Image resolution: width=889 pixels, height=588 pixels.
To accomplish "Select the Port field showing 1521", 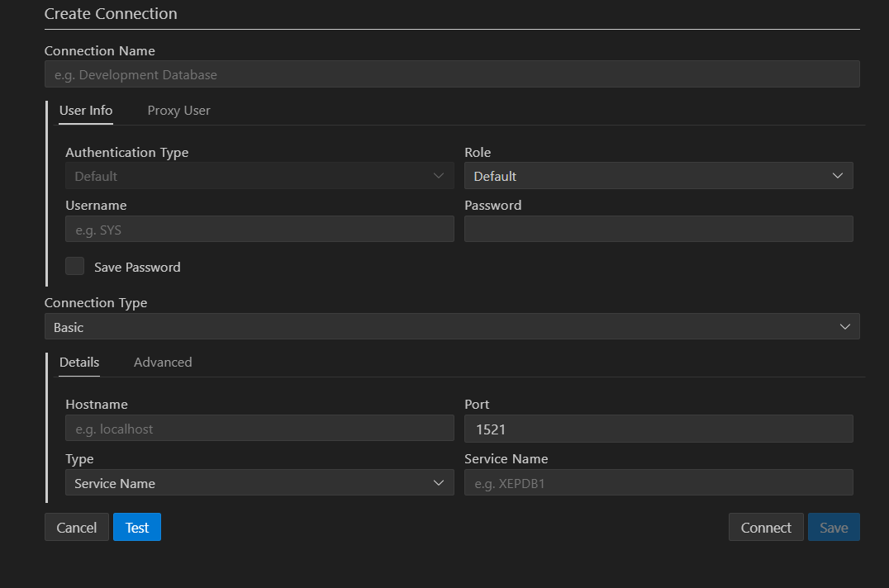I will pos(658,429).
